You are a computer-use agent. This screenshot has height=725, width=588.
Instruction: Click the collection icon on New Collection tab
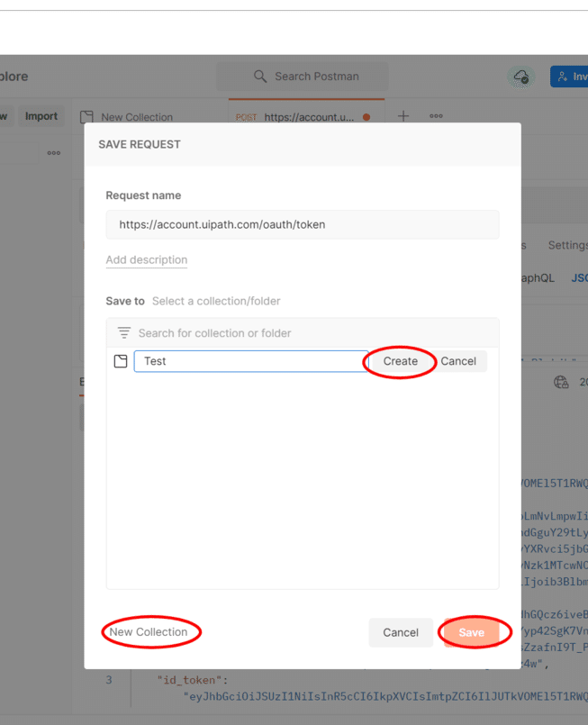[x=86, y=117]
